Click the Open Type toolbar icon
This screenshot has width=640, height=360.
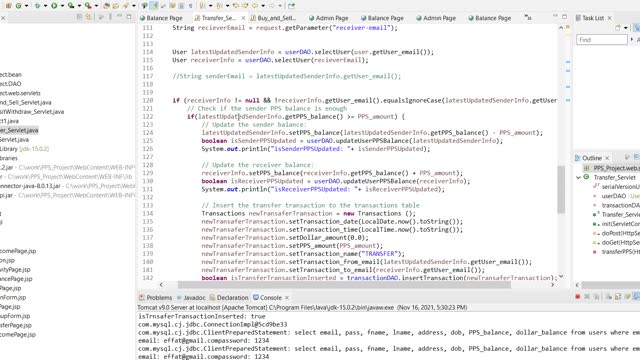[107, 6]
